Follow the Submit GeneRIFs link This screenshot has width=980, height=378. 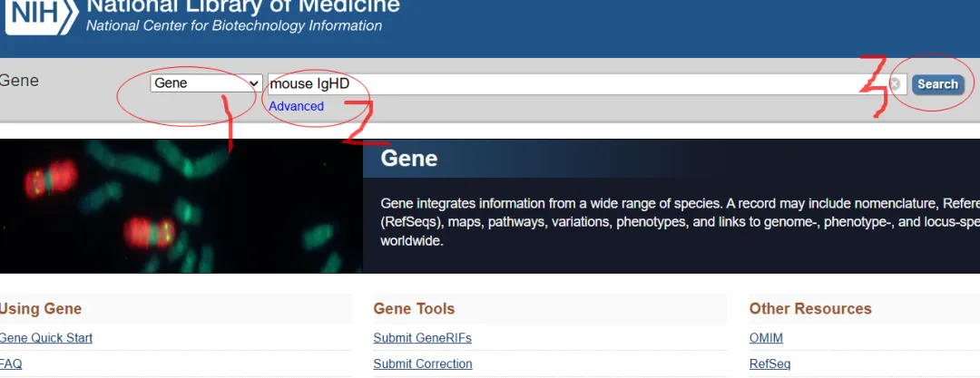tap(422, 338)
